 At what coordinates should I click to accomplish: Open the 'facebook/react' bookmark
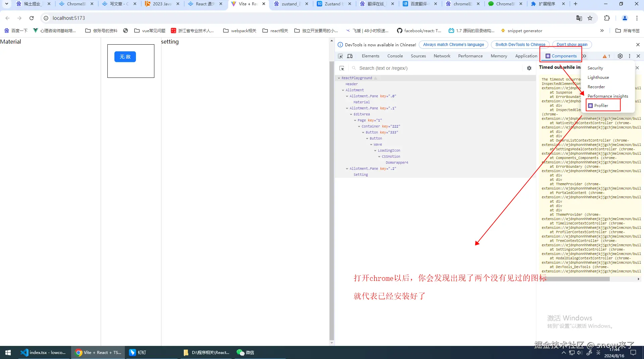(419, 31)
